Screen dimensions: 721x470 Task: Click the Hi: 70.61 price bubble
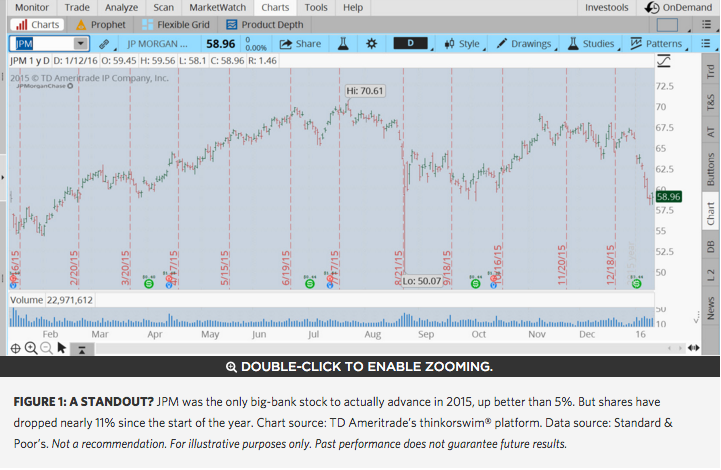coord(365,91)
